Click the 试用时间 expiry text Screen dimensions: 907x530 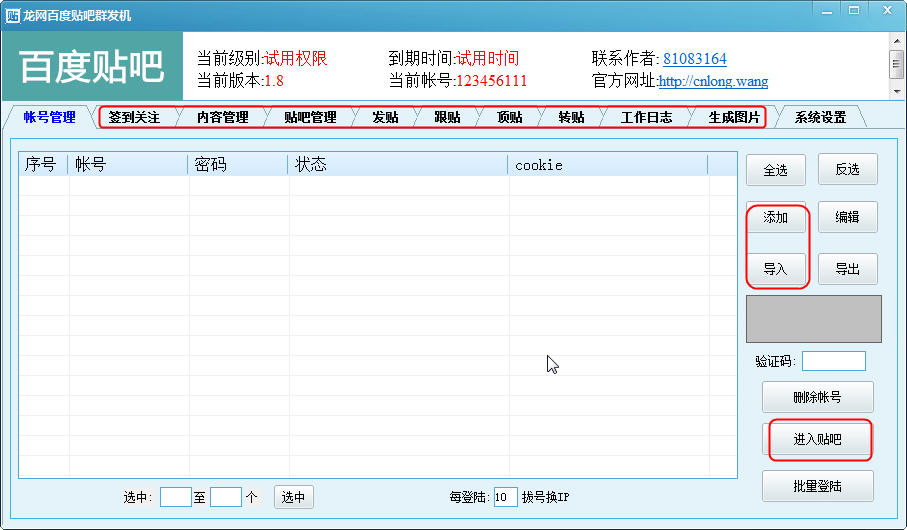[488, 59]
